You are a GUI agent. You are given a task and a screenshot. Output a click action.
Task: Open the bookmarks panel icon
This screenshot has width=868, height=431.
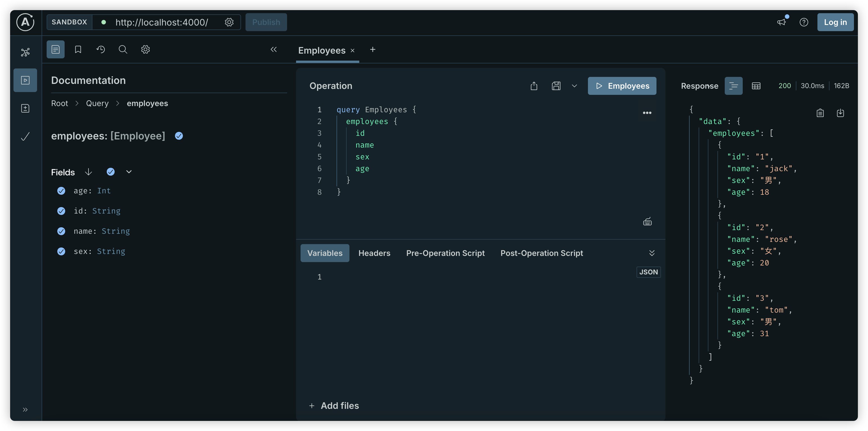(x=78, y=49)
